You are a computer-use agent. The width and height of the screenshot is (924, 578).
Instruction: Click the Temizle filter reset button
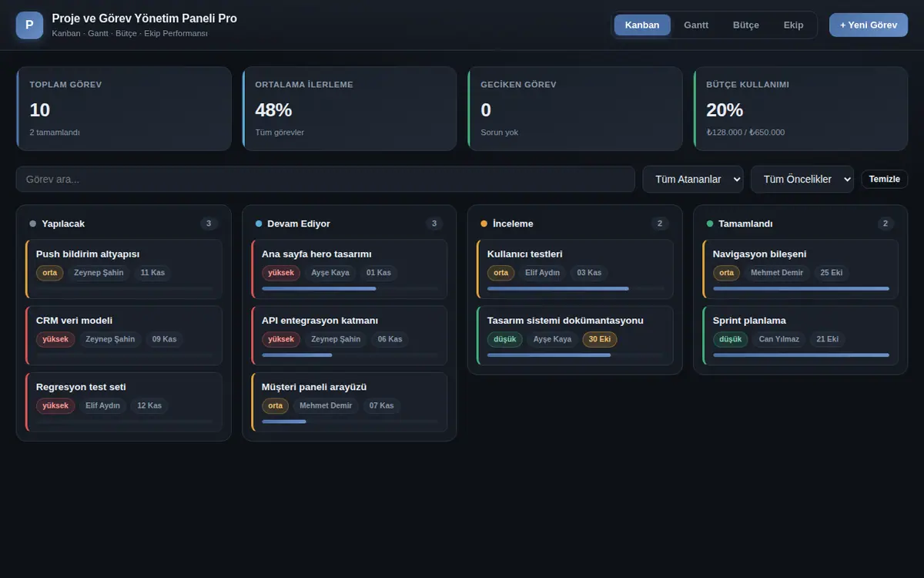pos(885,179)
